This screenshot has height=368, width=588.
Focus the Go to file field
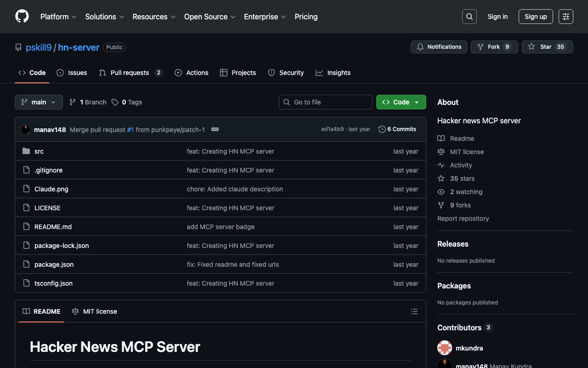tap(326, 102)
